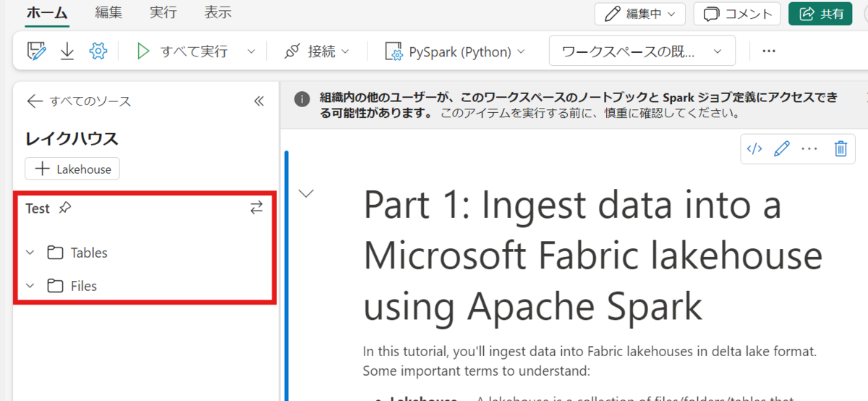Image resolution: width=868 pixels, height=401 pixels.
Task: Open the ワークスペースの既... environment dropdown
Action: point(642,51)
